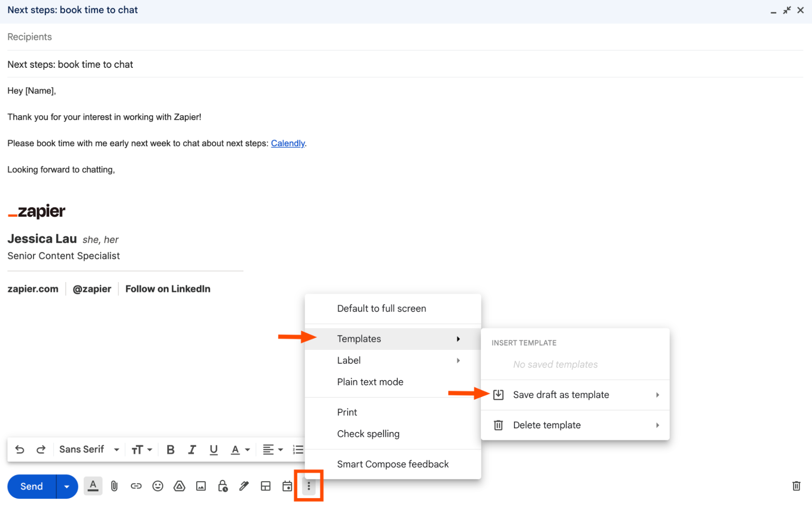Select Smart Compose feedback menu item
The image size is (812, 505).
(393, 464)
